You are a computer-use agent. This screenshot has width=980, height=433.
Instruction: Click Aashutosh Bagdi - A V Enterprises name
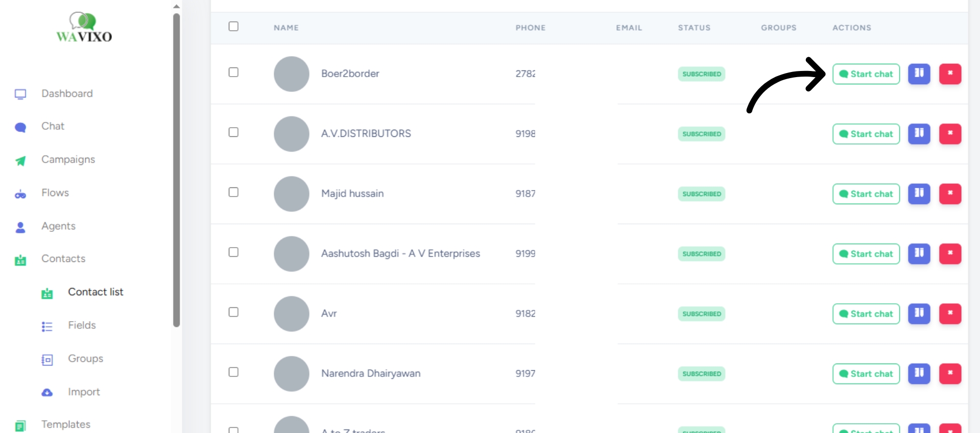400,253
